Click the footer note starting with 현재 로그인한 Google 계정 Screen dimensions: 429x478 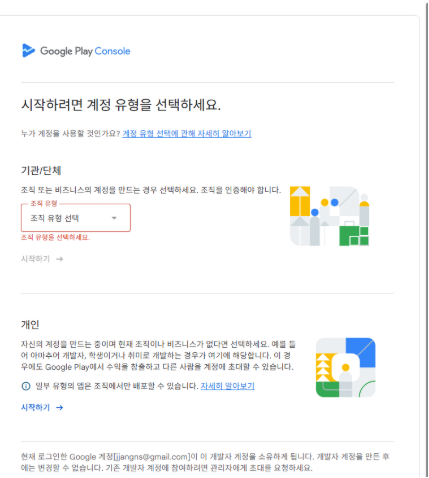pyautogui.click(x=205, y=462)
